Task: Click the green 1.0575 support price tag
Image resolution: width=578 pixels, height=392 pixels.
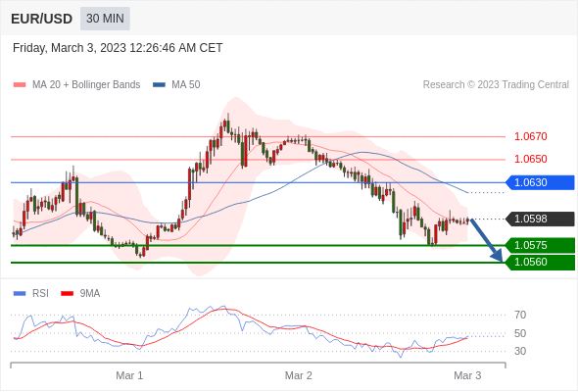Action: [540, 245]
